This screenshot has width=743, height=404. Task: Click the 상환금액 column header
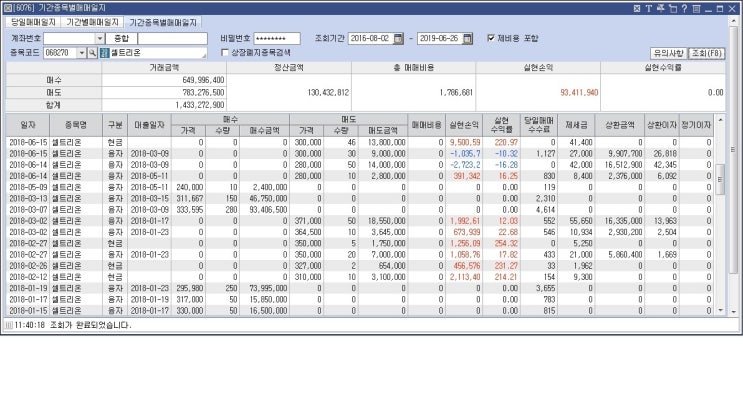click(x=619, y=125)
